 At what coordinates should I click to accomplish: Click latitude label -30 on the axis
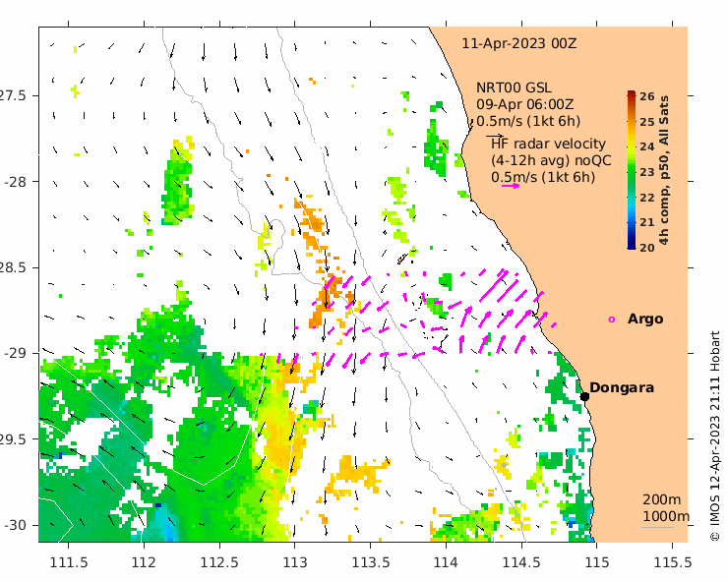click(15, 525)
